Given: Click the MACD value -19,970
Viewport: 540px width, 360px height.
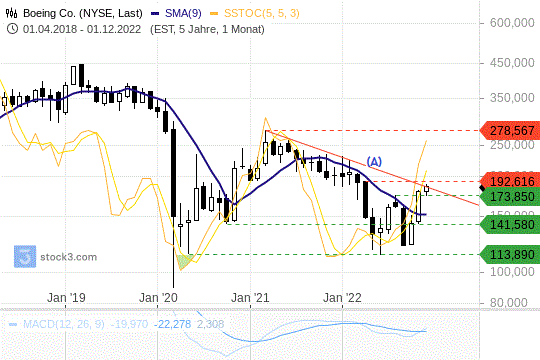Looking at the screenshot, I should coord(129,324).
